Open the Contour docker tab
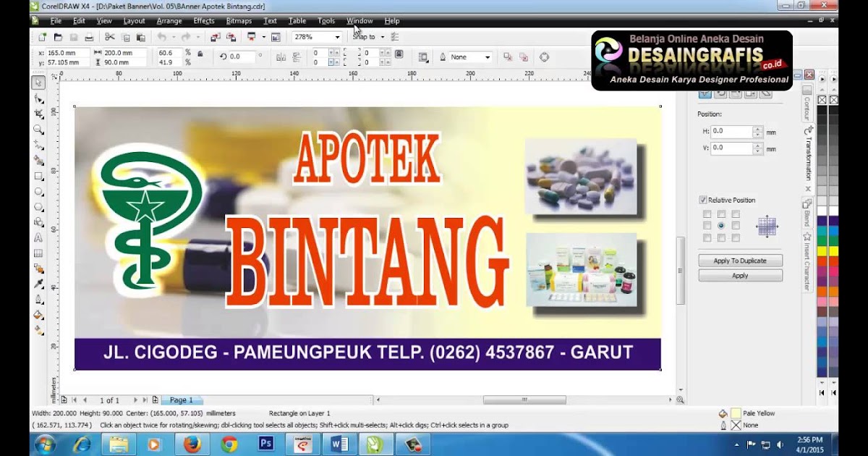 [x=807, y=104]
